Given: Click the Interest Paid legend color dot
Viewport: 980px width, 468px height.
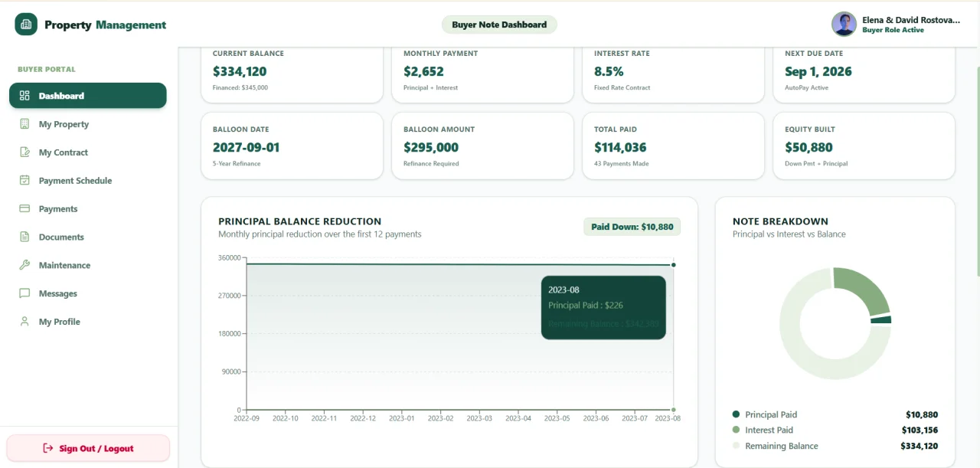Looking at the screenshot, I should point(737,430).
